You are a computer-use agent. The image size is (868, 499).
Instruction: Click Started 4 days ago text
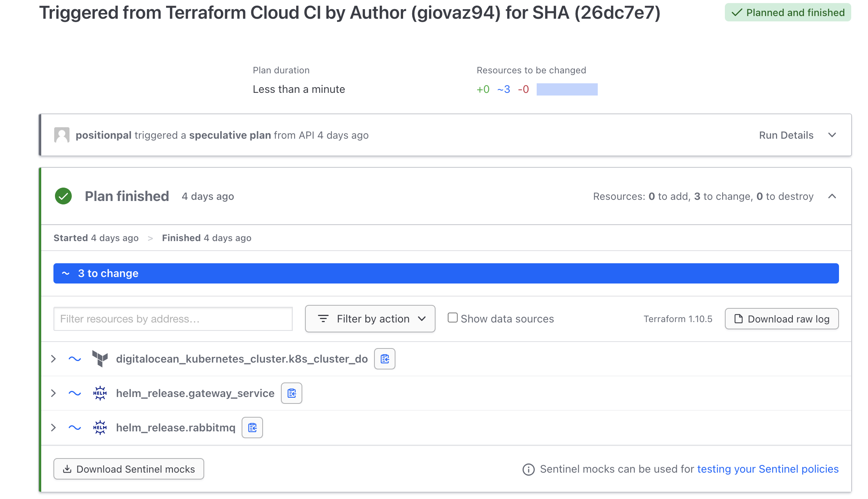pos(96,238)
